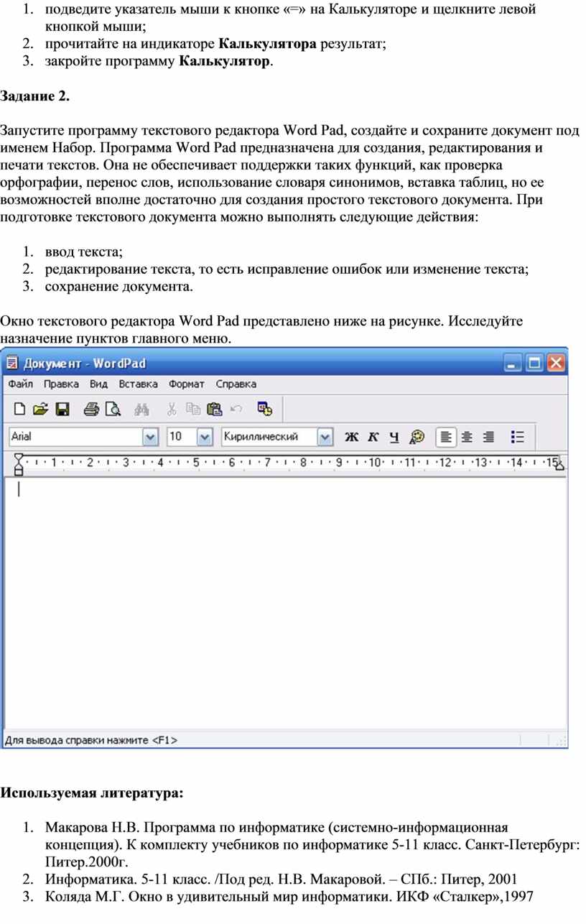Select right text alignment
The width and height of the screenshot is (586, 924).
[488, 437]
